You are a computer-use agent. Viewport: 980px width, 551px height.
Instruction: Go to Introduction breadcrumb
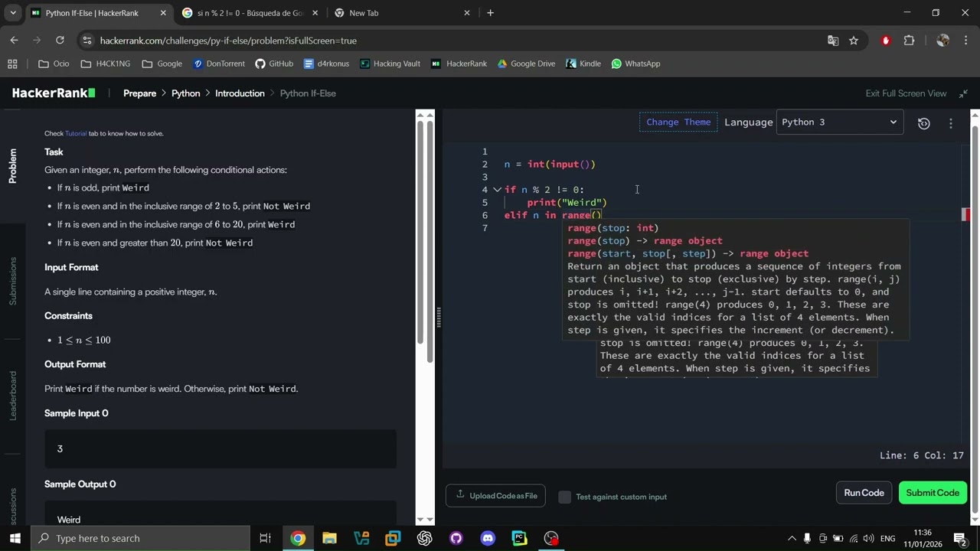coord(240,93)
